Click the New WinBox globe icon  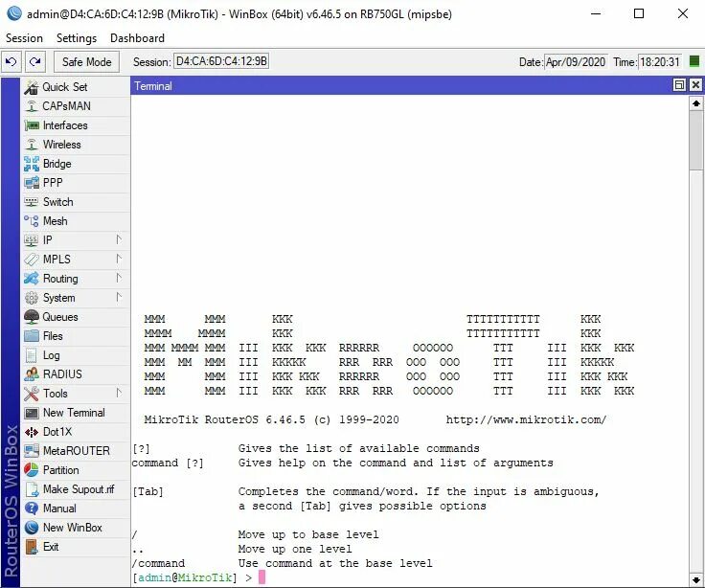(31, 528)
